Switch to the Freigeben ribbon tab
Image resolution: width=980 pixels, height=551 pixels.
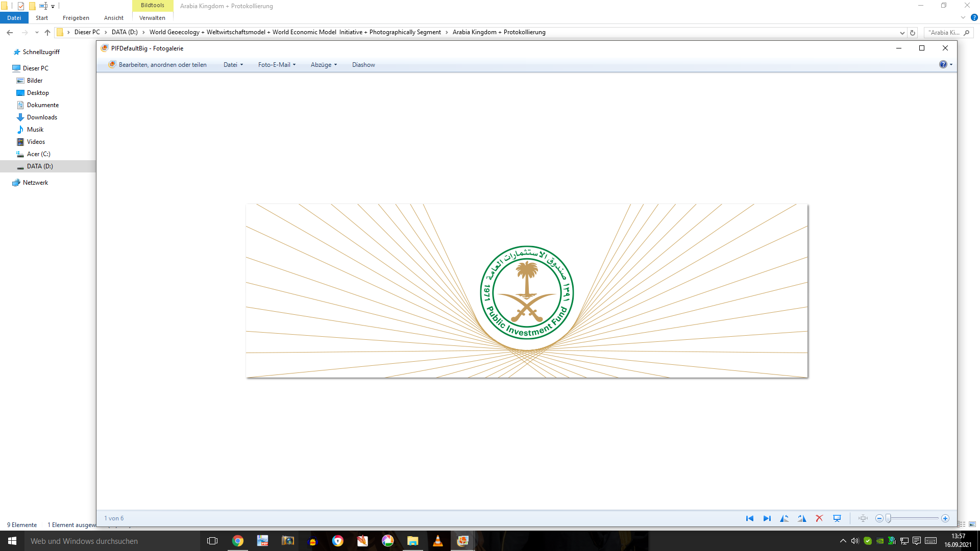[x=76, y=18]
